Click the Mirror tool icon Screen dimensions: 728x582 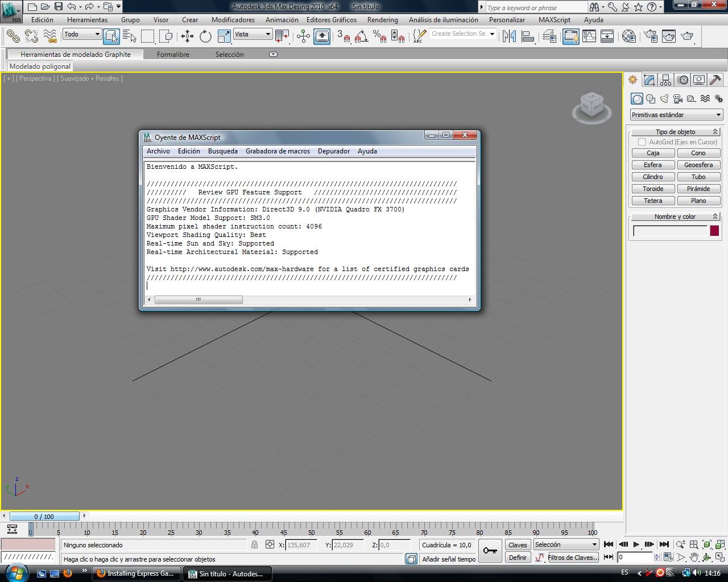click(x=509, y=36)
